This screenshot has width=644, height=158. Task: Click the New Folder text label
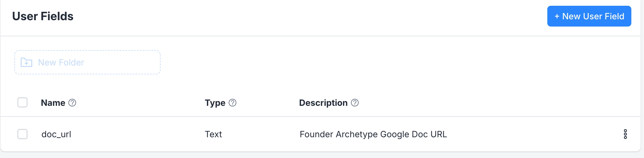point(61,62)
